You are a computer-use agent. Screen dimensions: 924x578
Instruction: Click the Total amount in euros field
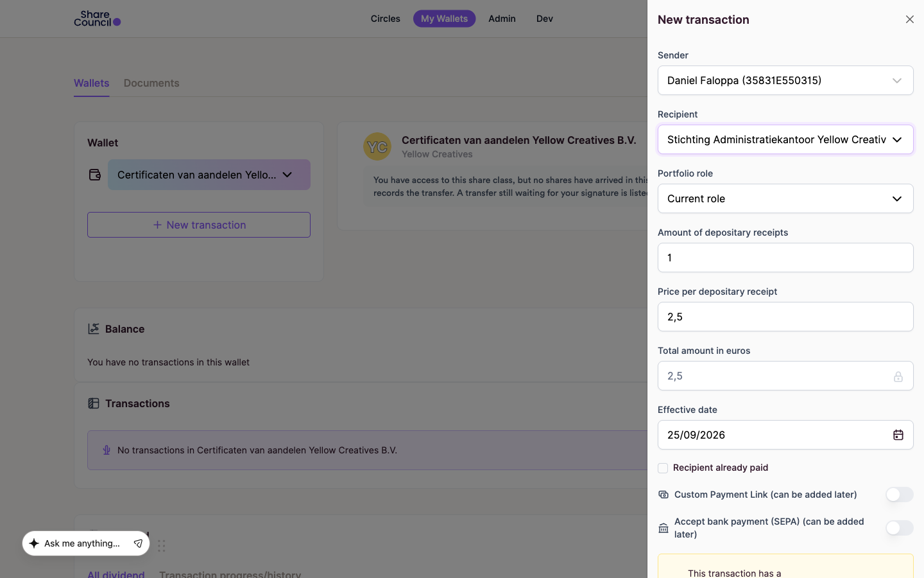(x=785, y=376)
